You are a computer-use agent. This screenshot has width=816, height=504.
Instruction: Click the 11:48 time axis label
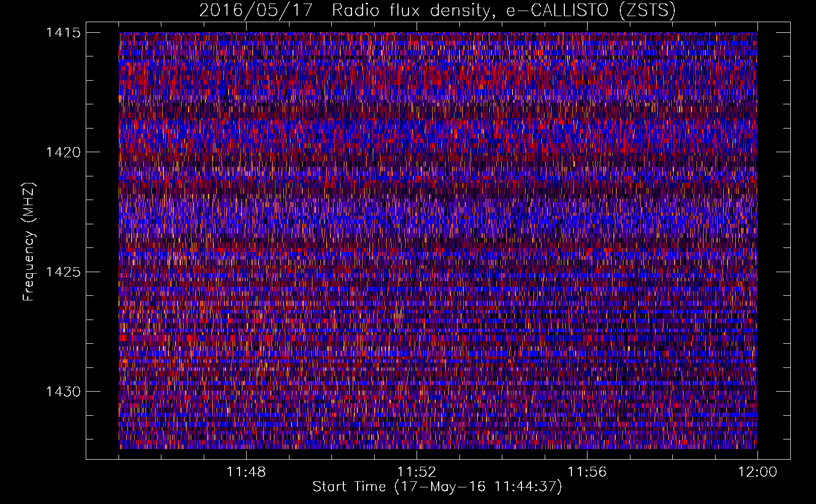point(246,472)
